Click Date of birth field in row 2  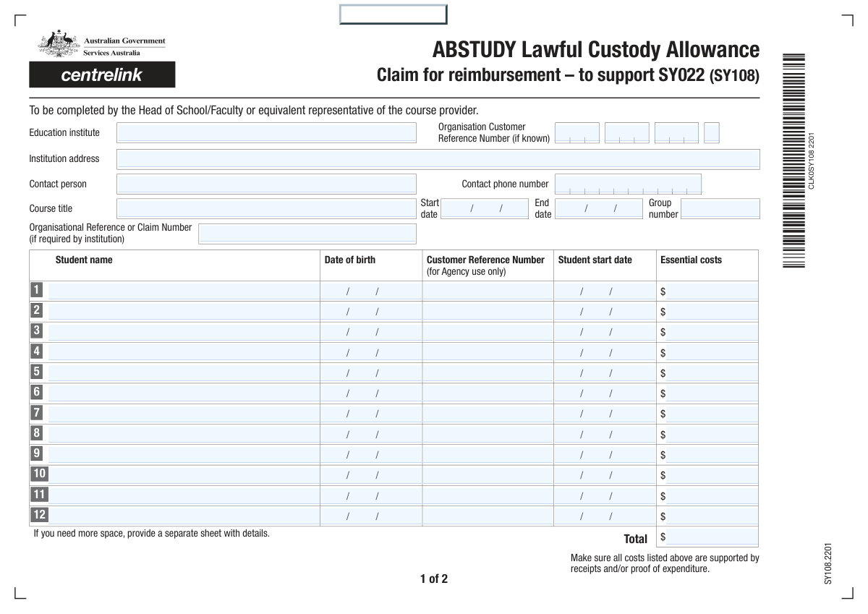pos(371,311)
